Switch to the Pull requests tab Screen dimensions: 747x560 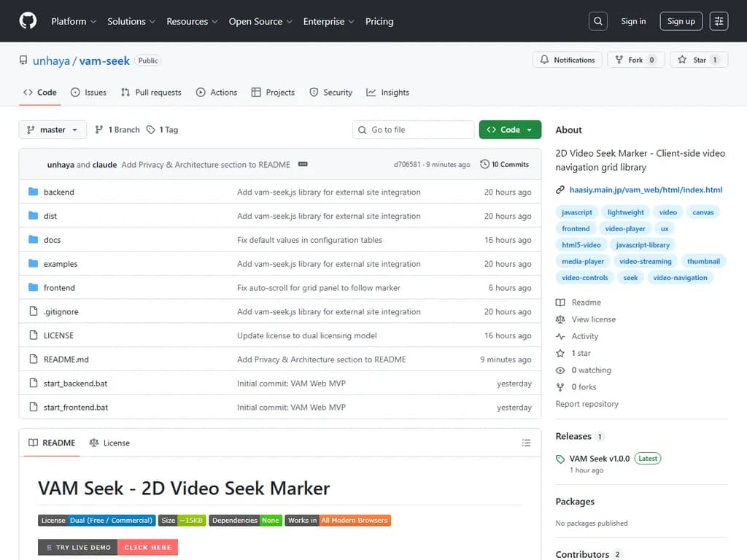click(151, 93)
